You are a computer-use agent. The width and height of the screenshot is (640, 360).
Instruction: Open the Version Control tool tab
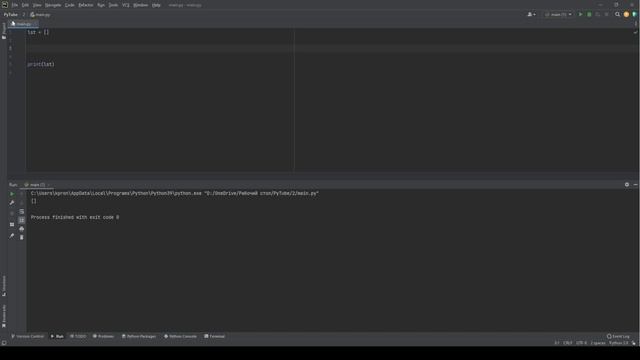click(27, 336)
